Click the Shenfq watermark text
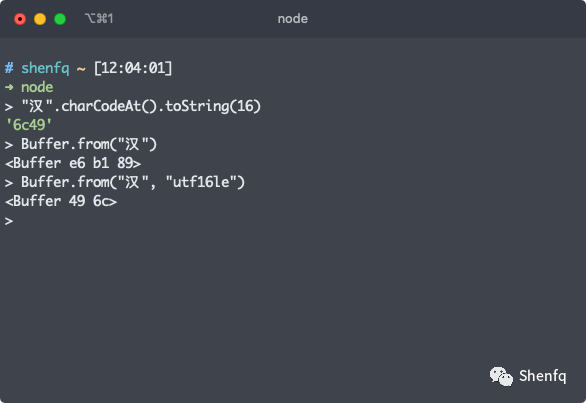Image resolution: width=586 pixels, height=403 pixels. (542, 376)
